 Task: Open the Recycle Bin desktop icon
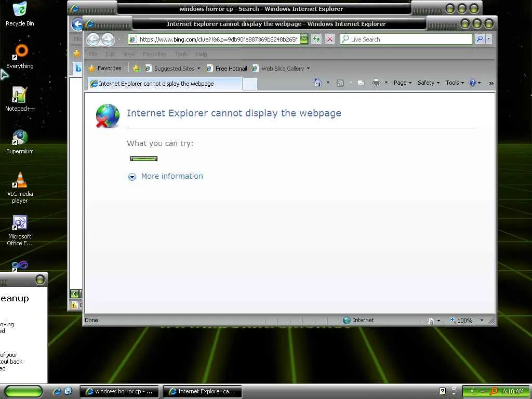pyautogui.click(x=20, y=14)
